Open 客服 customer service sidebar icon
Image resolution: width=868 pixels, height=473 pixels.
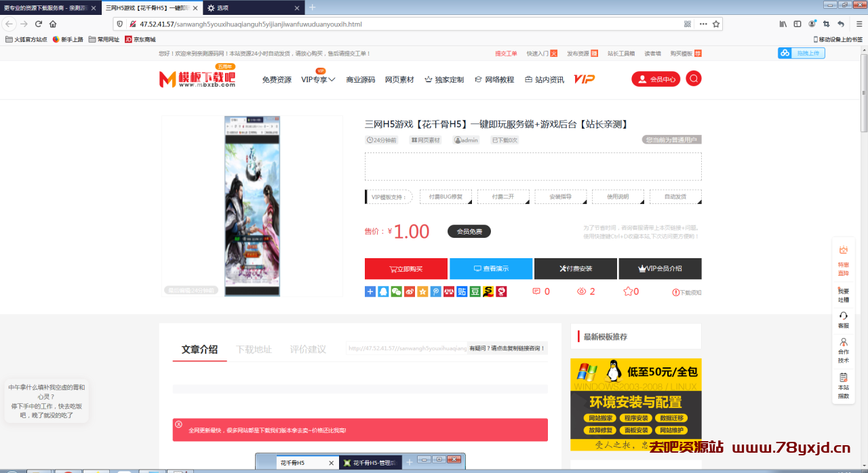tap(844, 320)
